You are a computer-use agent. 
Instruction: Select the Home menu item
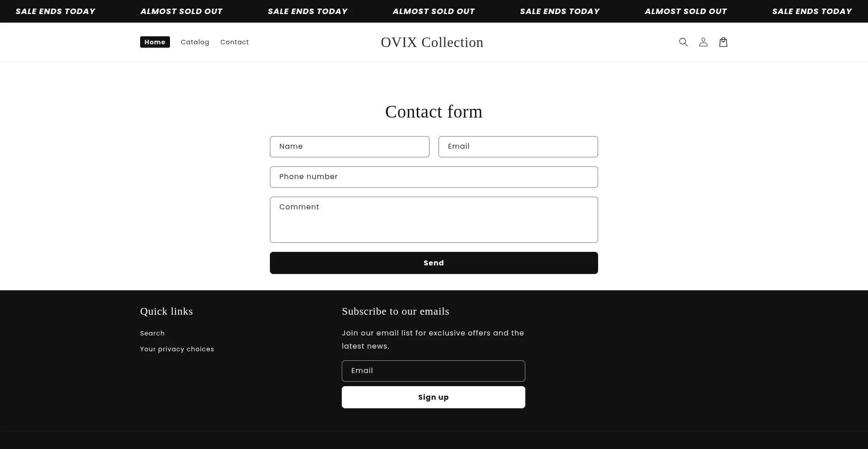(x=155, y=42)
